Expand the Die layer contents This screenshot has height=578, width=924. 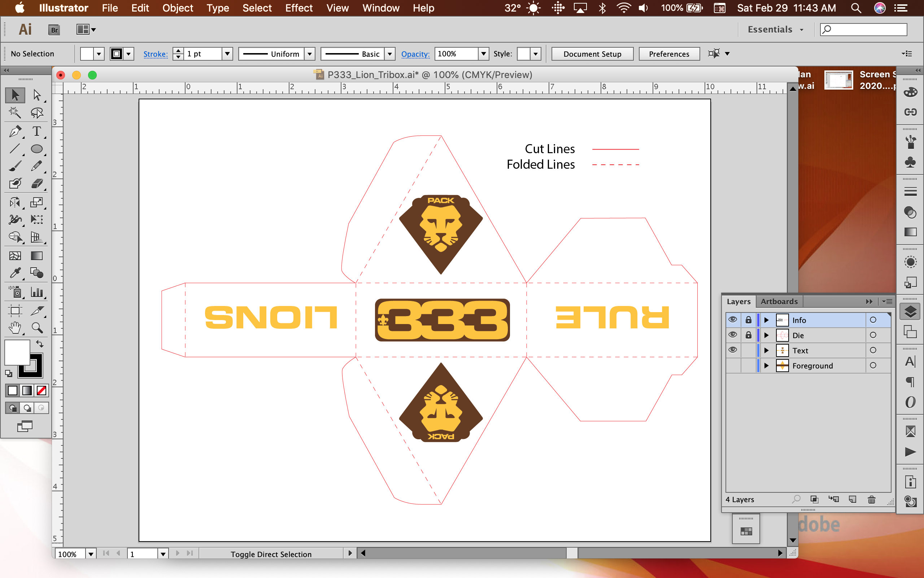point(766,335)
